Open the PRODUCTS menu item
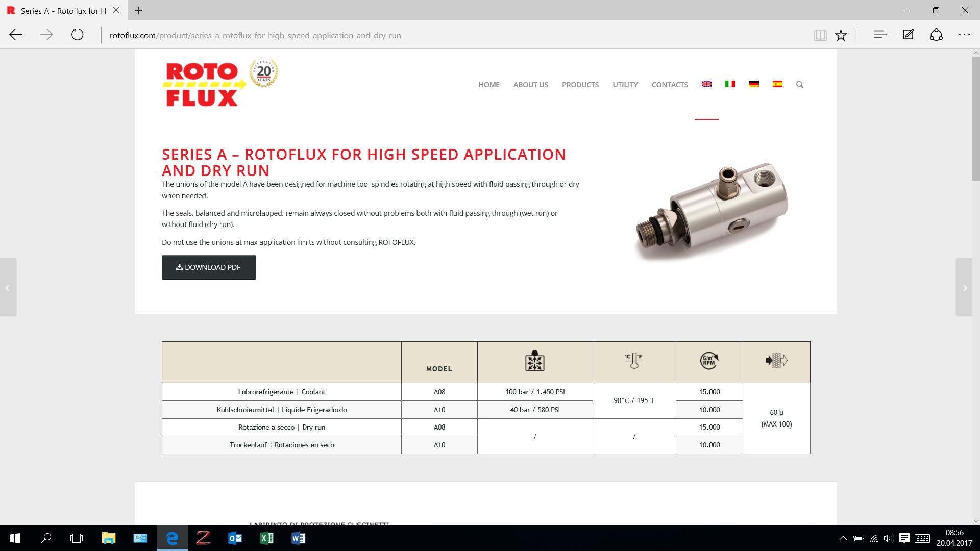The width and height of the screenshot is (980, 551). (580, 85)
